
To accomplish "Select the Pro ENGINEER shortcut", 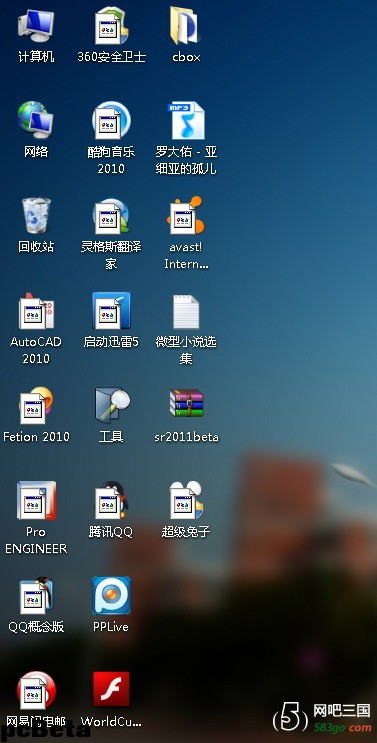I will click(x=36, y=500).
